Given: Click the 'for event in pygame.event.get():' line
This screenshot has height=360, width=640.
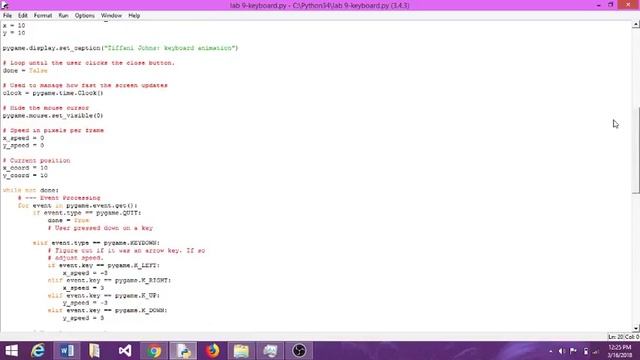Looking at the screenshot, I should click(x=78, y=205).
